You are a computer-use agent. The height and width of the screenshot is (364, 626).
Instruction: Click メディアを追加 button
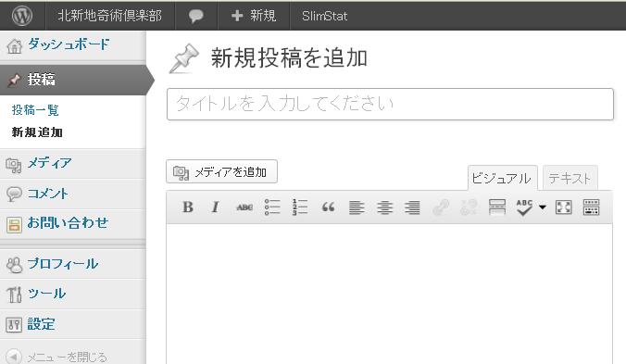(x=221, y=171)
